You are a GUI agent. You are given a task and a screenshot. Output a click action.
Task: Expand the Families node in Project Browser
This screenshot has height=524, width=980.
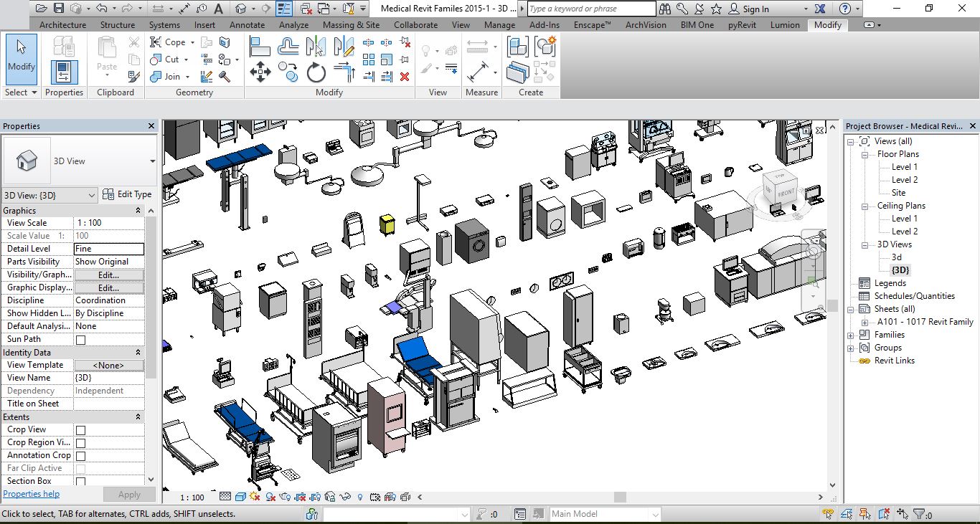point(851,335)
